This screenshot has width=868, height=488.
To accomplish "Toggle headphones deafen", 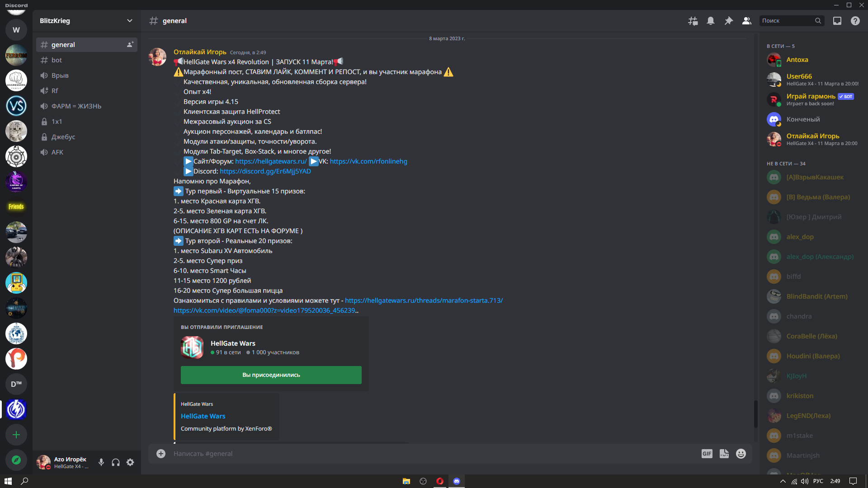I will [116, 462].
